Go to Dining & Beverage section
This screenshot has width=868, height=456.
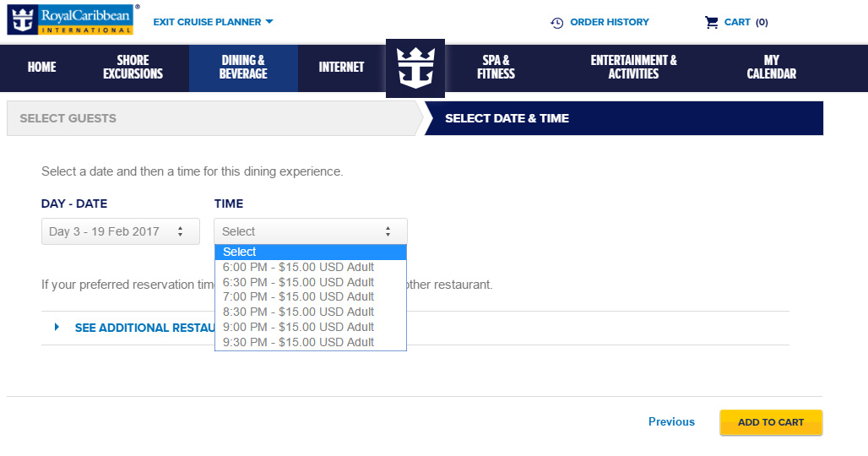click(243, 68)
